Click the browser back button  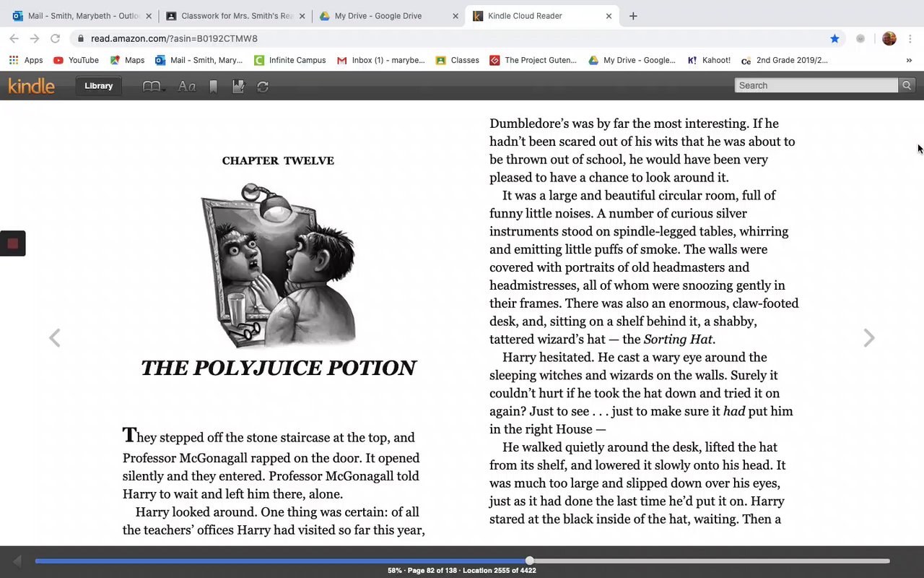tap(14, 38)
